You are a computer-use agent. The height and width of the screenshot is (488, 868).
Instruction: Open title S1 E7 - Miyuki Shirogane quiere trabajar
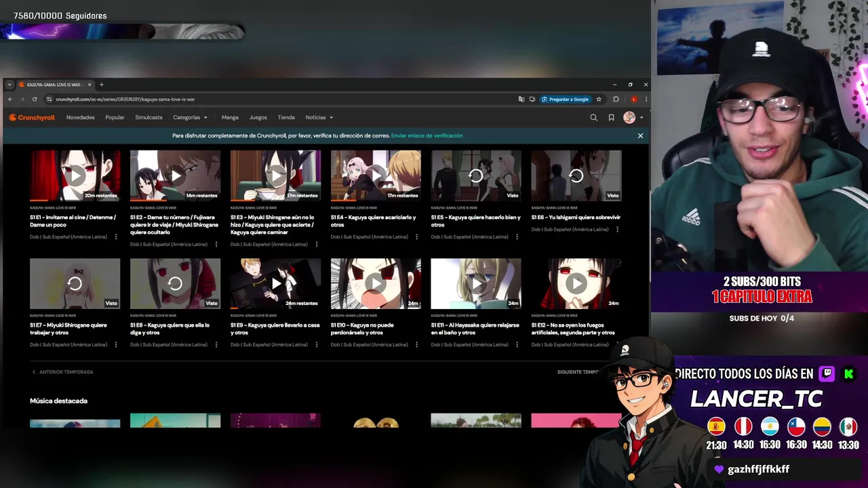(x=68, y=329)
